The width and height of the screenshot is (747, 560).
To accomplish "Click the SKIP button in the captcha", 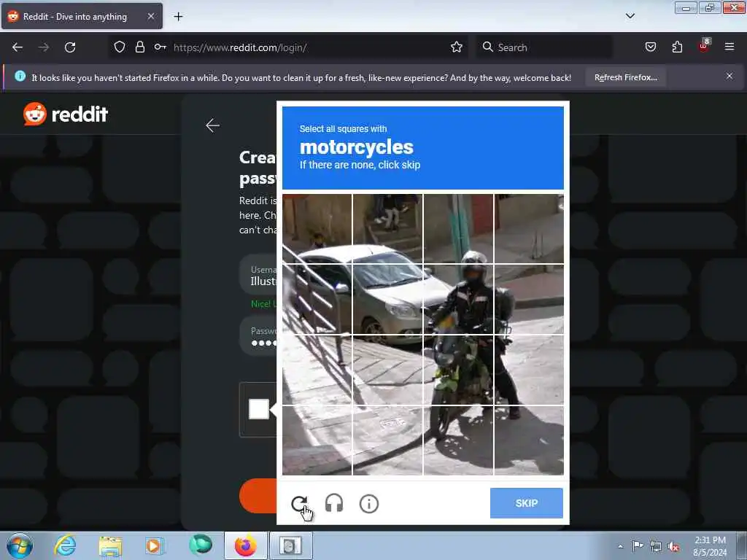I will pos(527,503).
